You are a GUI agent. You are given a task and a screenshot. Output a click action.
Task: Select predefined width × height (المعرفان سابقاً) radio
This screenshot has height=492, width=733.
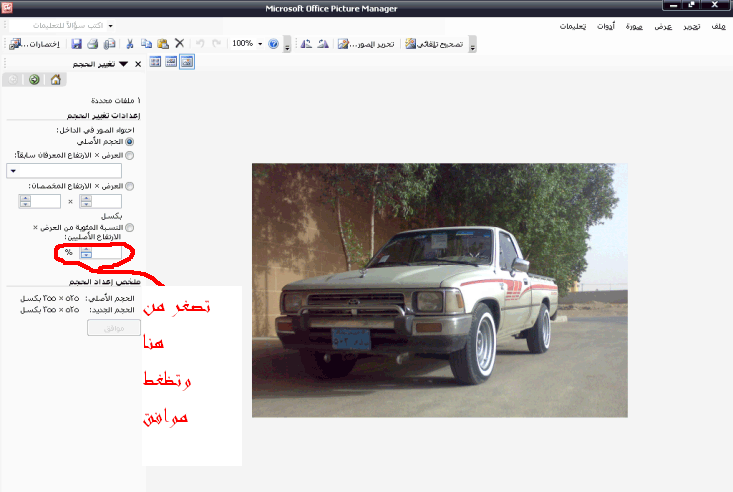129,155
